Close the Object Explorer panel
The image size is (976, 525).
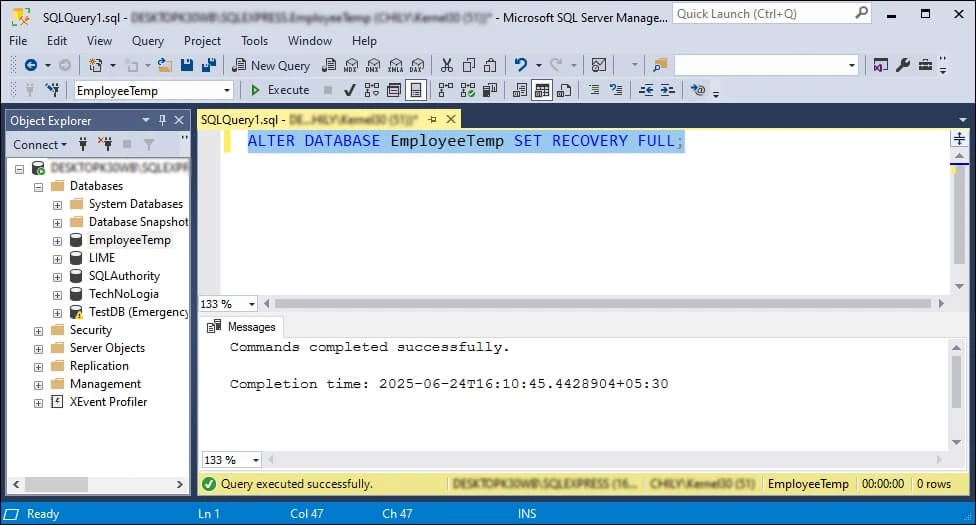[x=179, y=120]
